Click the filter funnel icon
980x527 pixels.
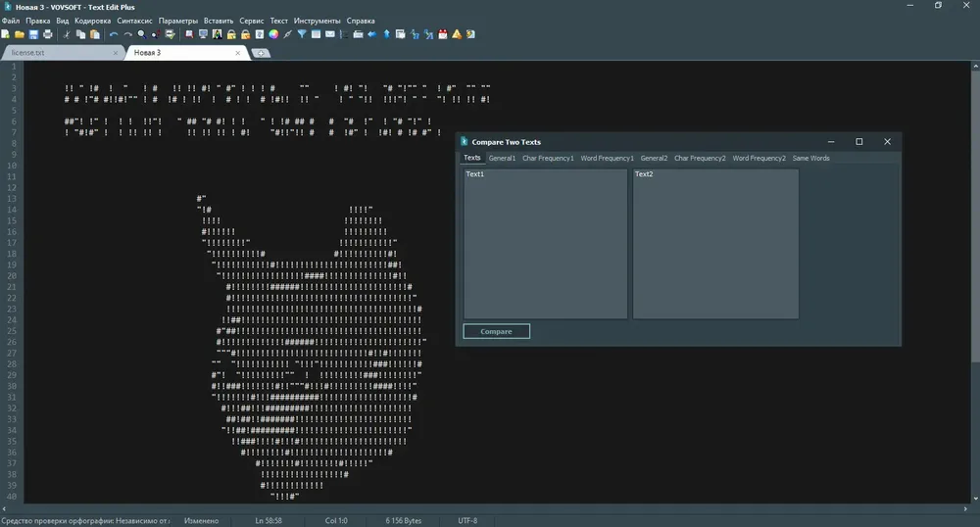(302, 34)
